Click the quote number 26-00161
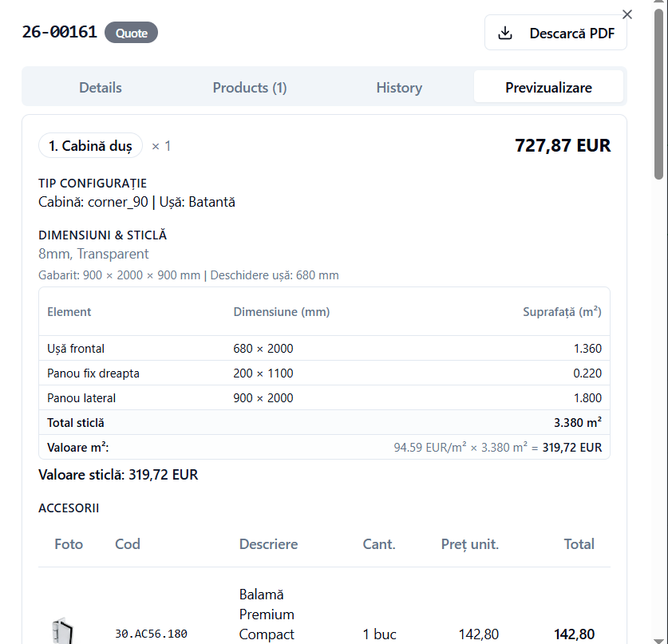668x644 pixels. tap(59, 33)
